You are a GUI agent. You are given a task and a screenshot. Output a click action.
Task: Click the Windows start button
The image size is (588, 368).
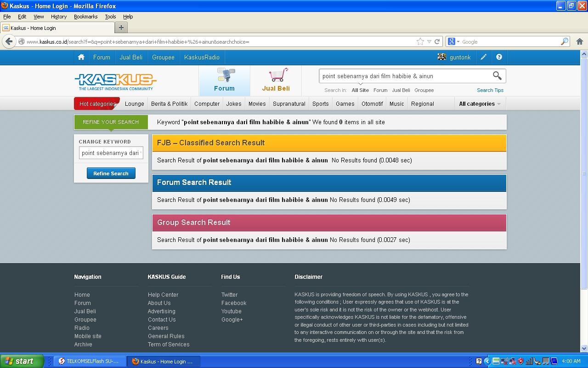tap(22, 361)
